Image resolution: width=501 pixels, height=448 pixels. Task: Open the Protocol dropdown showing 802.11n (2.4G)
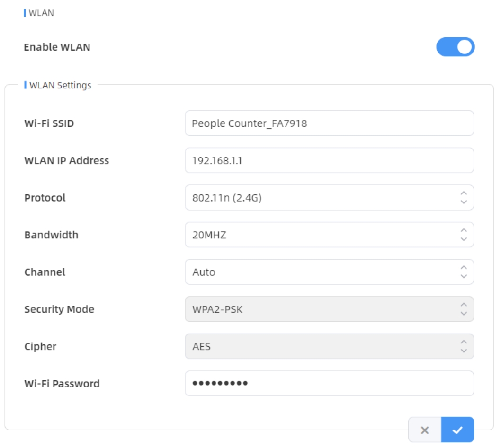329,198
